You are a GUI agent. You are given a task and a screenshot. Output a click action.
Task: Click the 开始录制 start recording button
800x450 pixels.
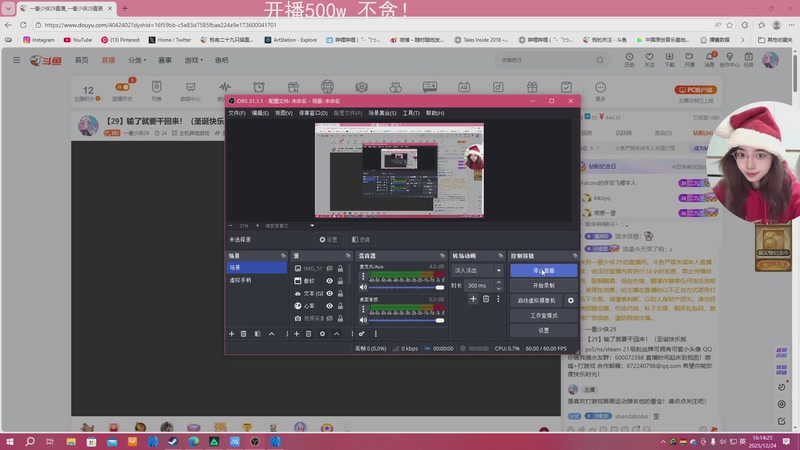[x=543, y=286]
